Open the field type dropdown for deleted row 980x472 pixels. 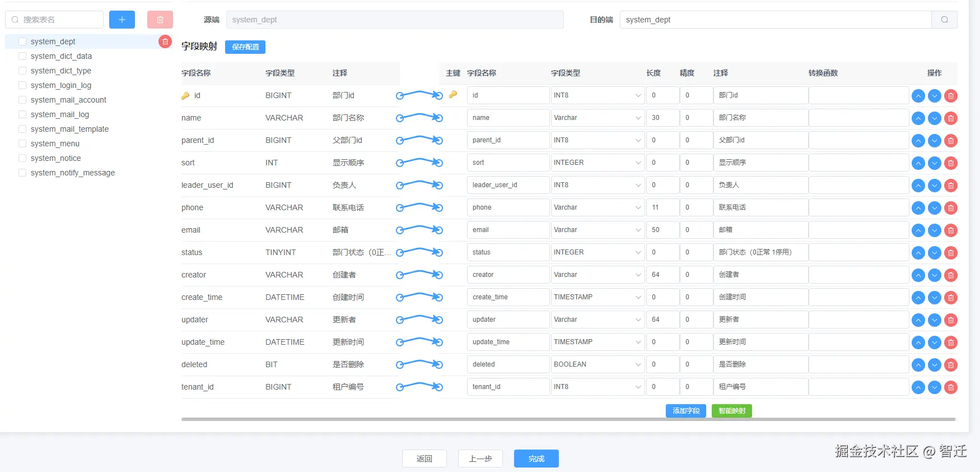click(598, 364)
